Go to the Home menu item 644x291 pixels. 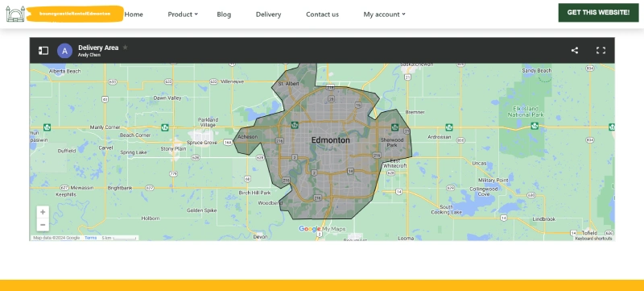(x=134, y=15)
